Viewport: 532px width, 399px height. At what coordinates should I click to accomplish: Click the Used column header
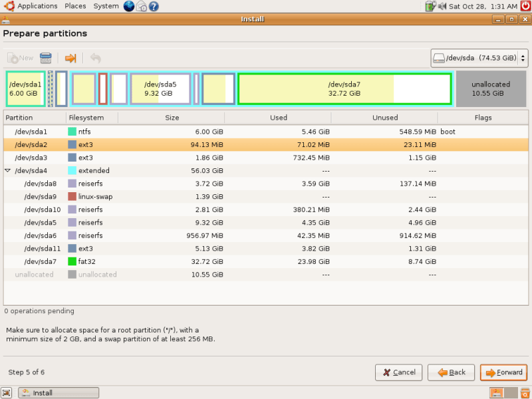[278, 118]
